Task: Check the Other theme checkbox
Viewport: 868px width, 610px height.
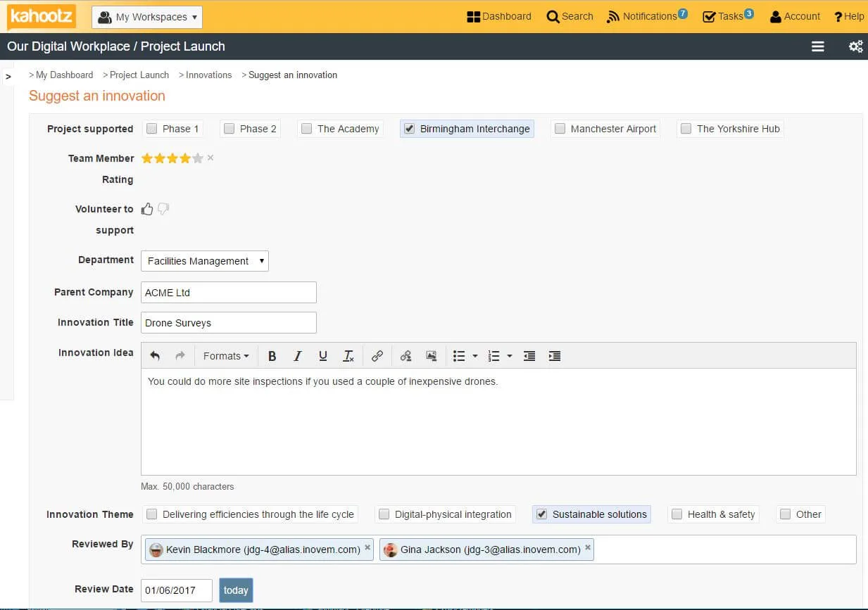Action: tap(785, 514)
